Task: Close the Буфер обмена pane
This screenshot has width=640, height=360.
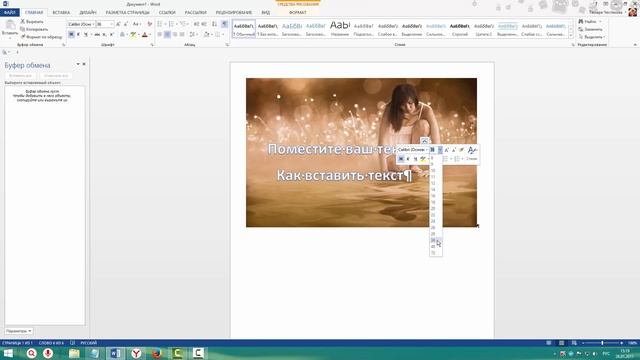Action: point(84,64)
